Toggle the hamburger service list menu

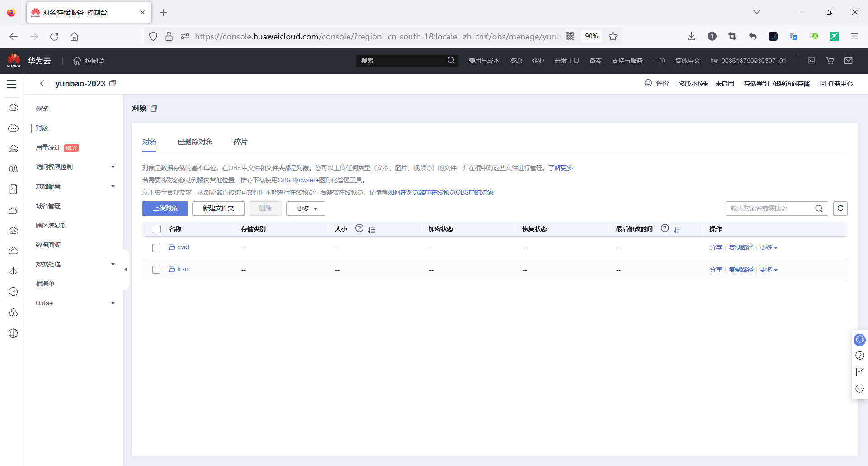[x=12, y=84]
